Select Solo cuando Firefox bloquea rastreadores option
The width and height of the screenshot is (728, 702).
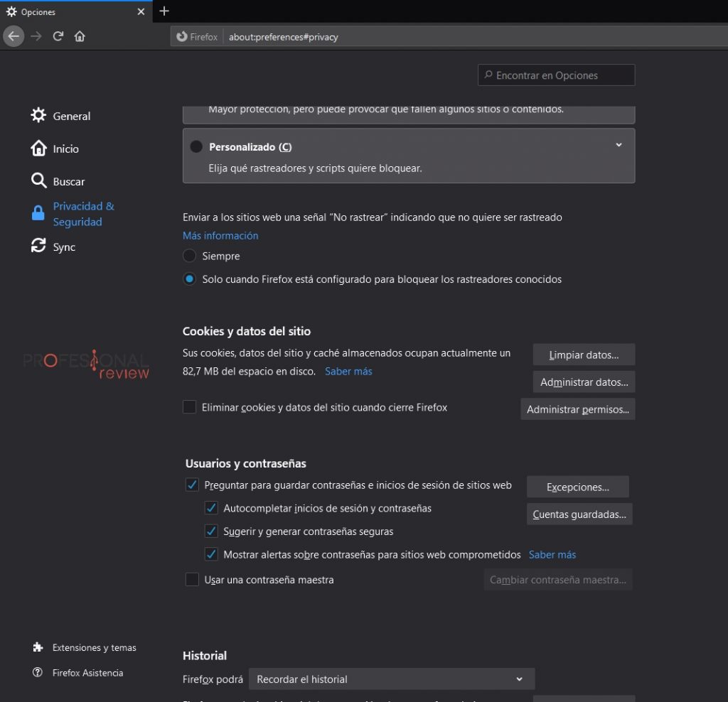(189, 279)
